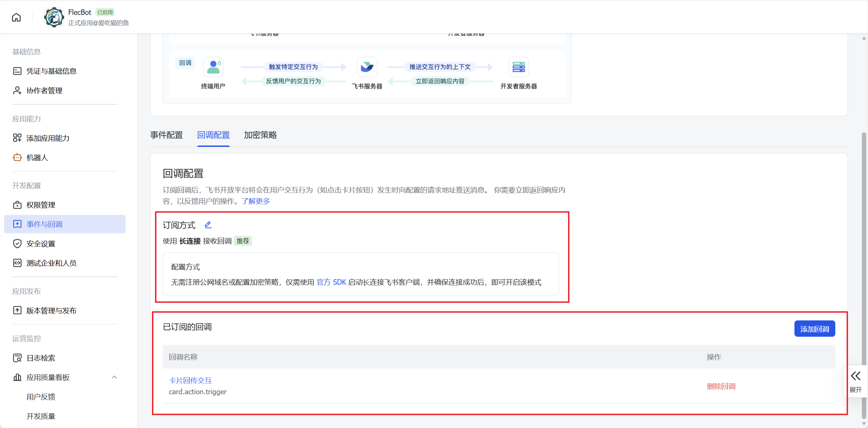
Task: Select the 已订阅的回调 heading
Action: click(187, 327)
